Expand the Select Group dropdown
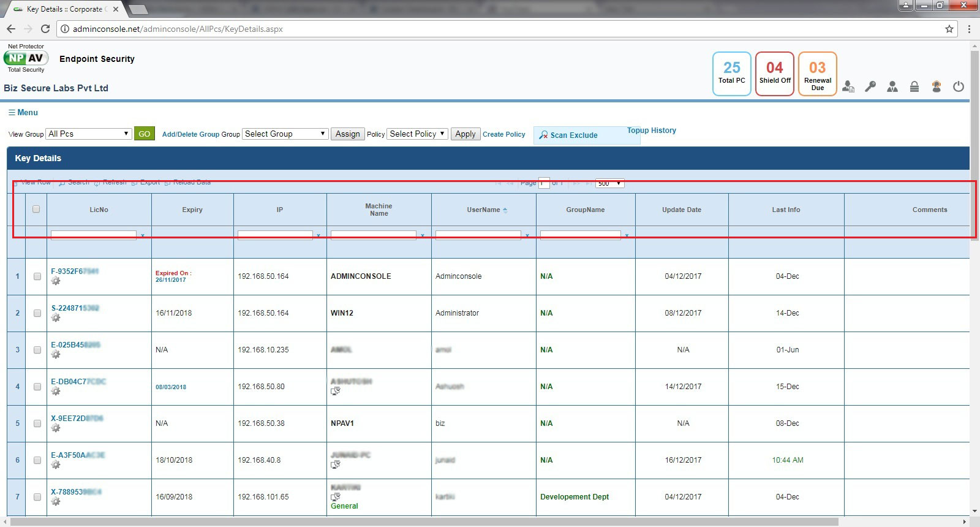 click(x=285, y=134)
